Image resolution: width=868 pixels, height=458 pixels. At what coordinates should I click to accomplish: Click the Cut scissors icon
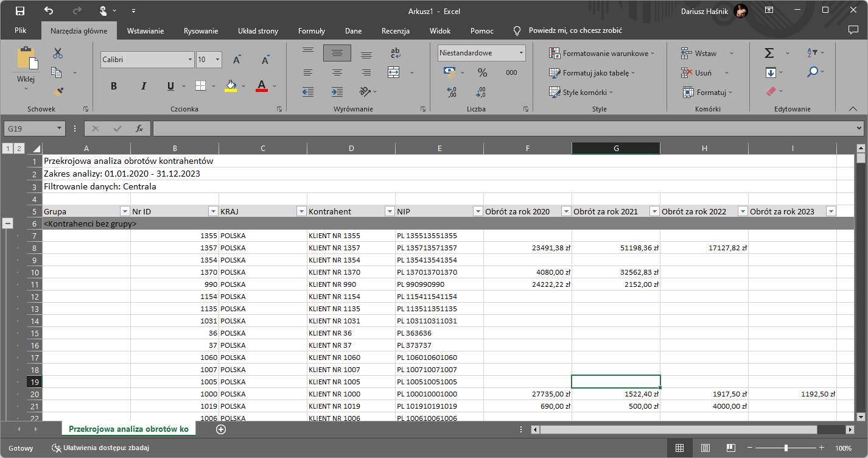pyautogui.click(x=58, y=54)
